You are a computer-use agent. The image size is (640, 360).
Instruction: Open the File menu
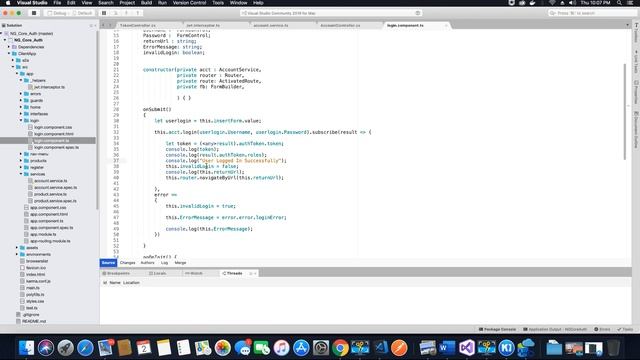[57, 3]
